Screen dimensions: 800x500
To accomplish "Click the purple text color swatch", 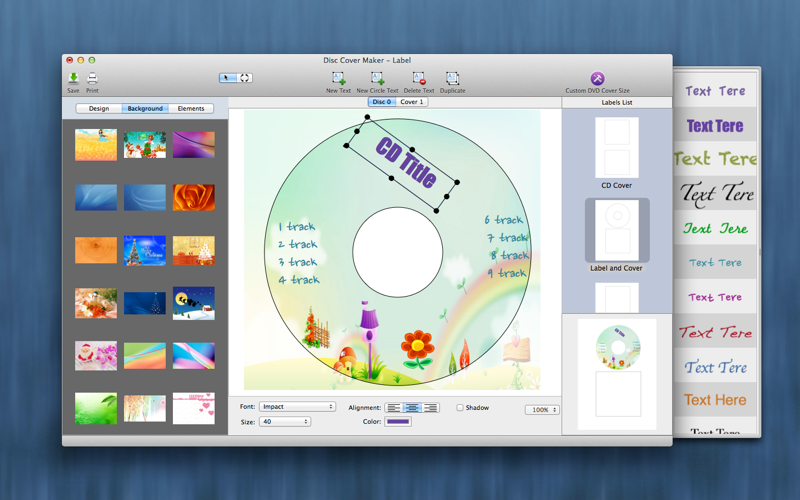I will pos(398,422).
